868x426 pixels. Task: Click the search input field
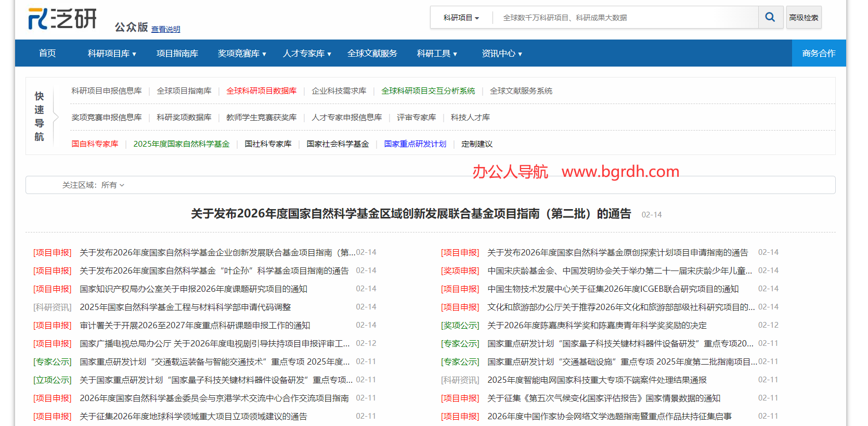point(625,18)
